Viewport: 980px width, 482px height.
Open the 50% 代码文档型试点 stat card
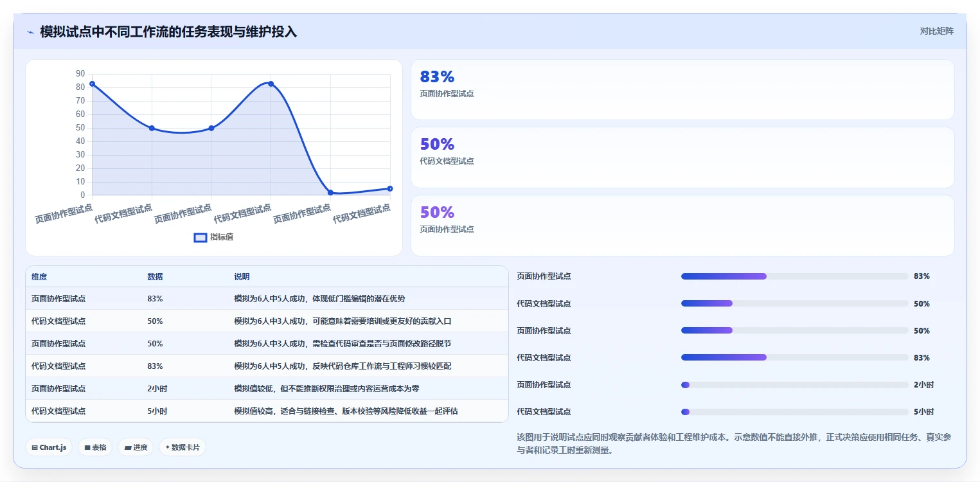point(682,157)
